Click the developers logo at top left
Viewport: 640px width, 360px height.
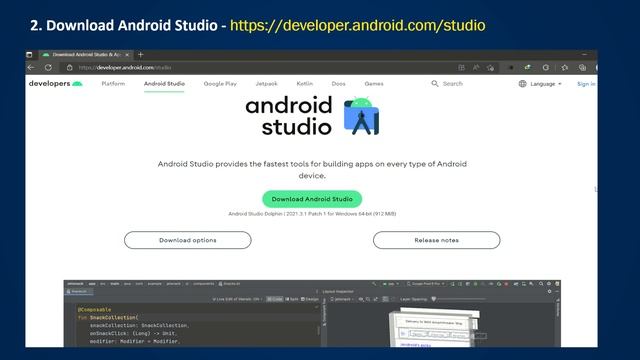(x=56, y=83)
